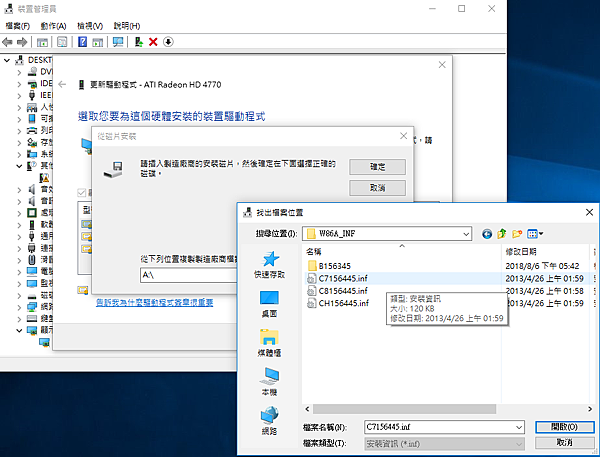Open the 檔案名稱 combo box dropdown arrow

(x=519, y=427)
